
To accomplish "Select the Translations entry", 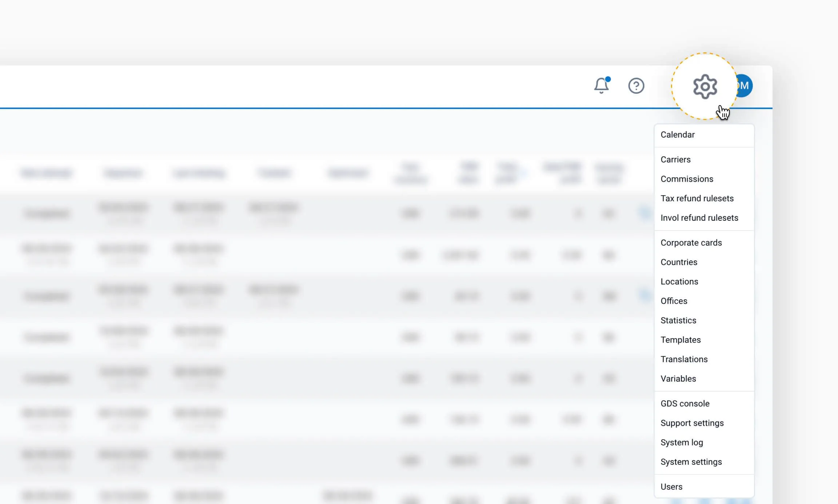I will (x=684, y=359).
